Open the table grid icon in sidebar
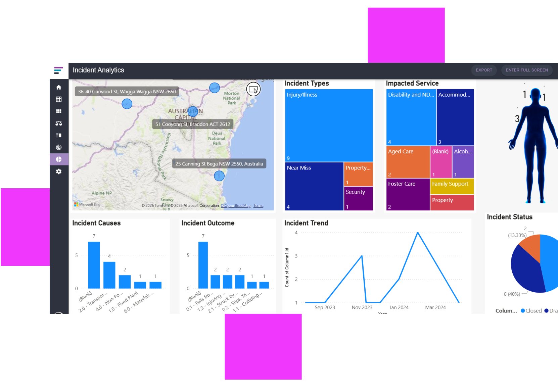Screen dimensions: 558x392 [59, 99]
